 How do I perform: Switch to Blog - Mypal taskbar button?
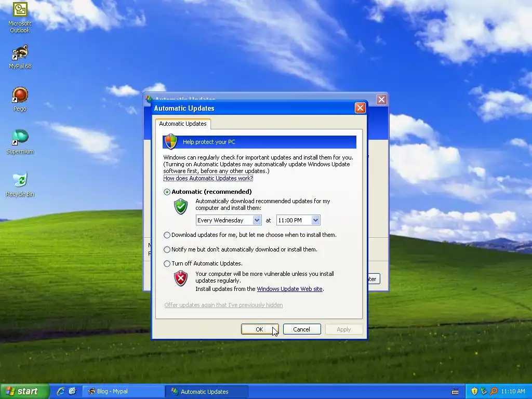tap(124, 391)
